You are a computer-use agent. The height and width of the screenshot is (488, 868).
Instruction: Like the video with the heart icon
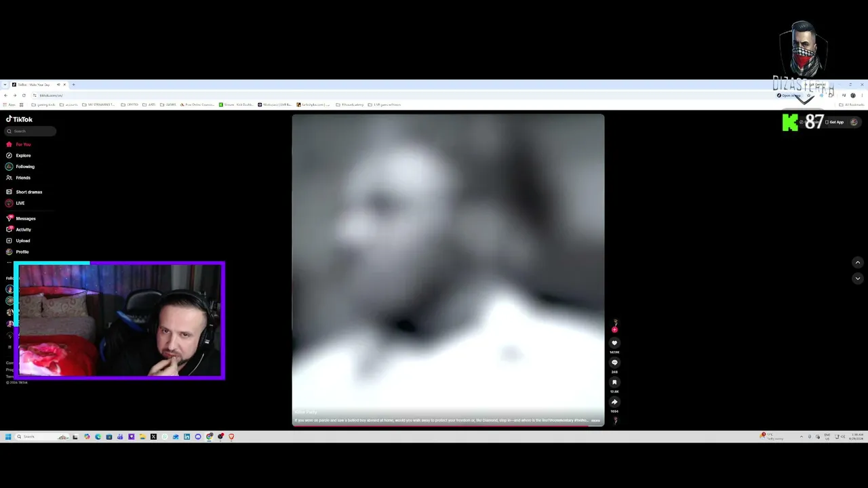[614, 343]
